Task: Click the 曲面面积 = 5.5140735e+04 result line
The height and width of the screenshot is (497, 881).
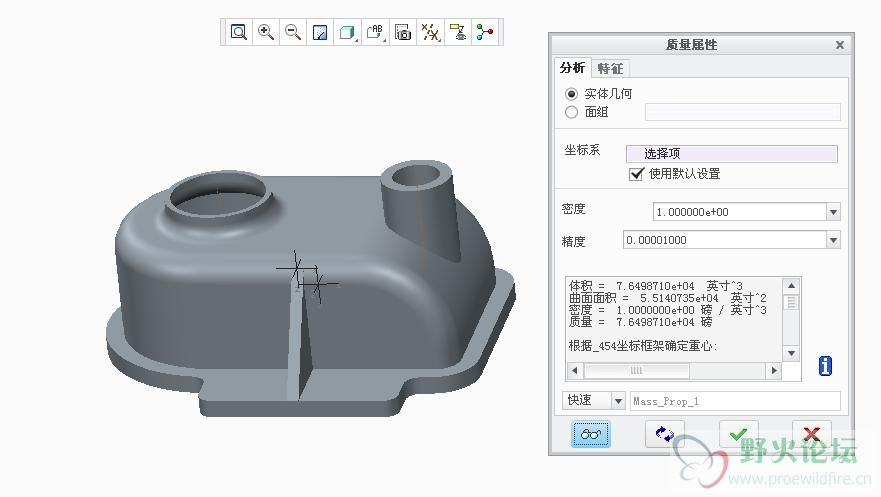Action: [667, 298]
